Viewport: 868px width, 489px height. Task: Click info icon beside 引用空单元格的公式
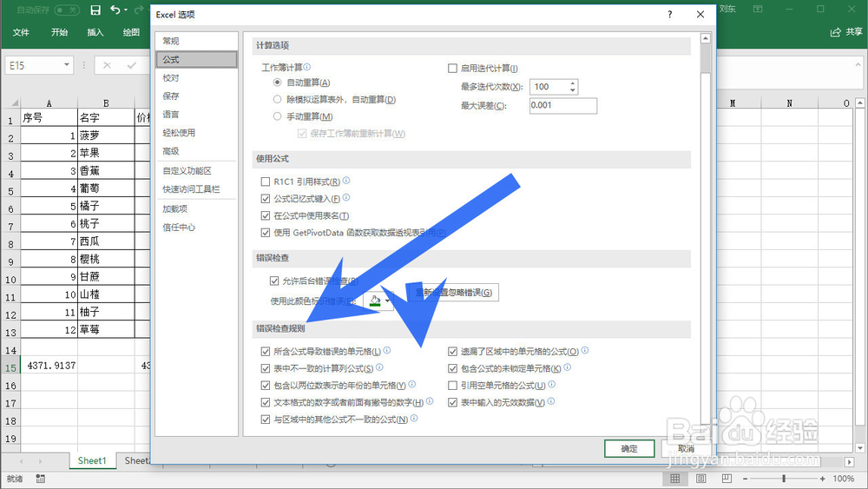552,384
